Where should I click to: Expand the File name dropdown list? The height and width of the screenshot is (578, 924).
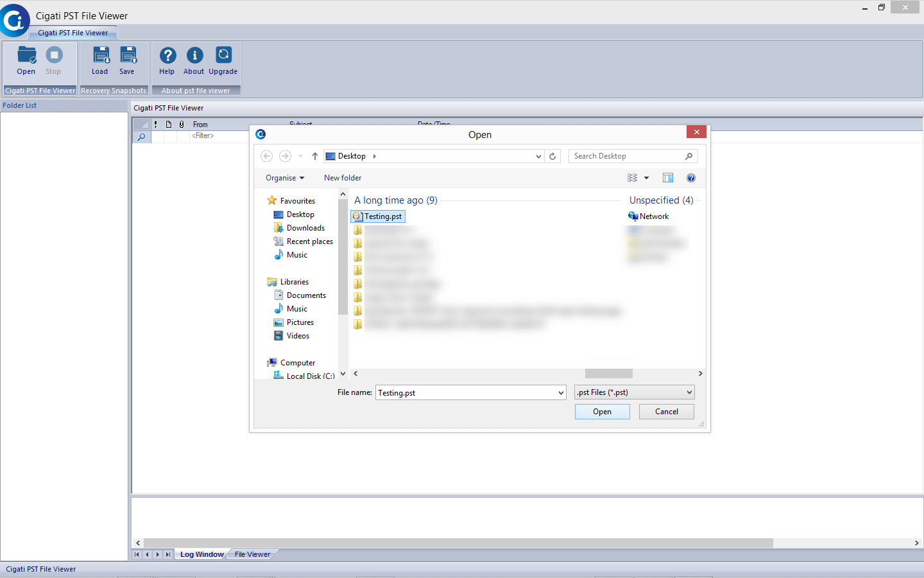coord(561,392)
